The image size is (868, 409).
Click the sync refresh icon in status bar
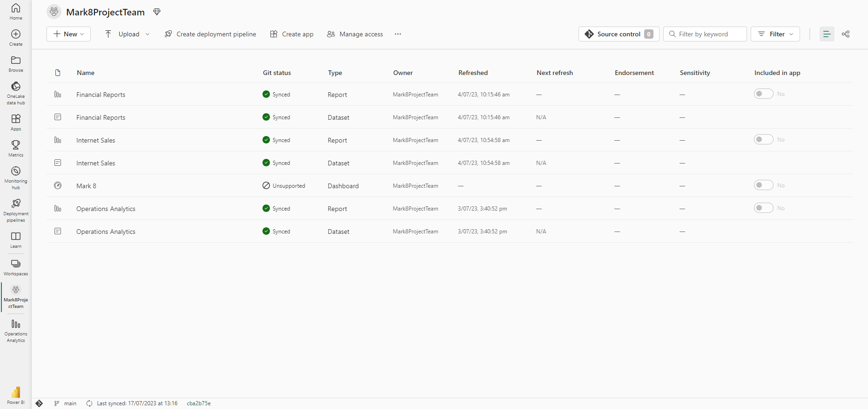point(89,403)
